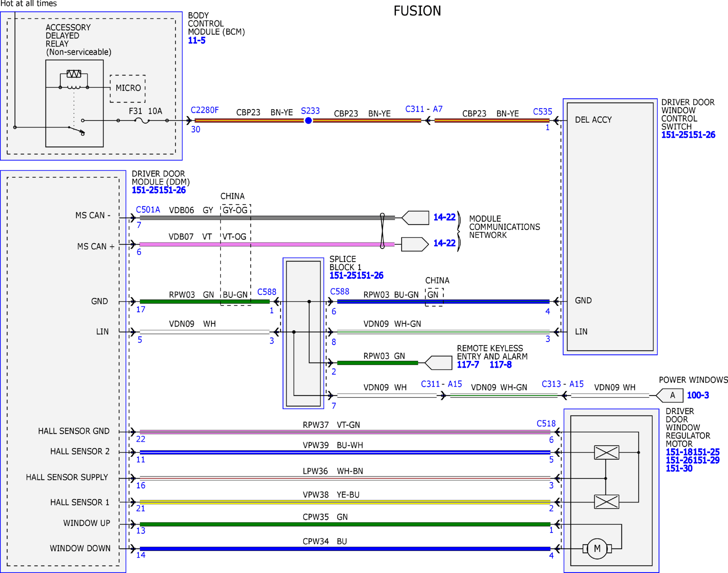728x573 pixels.
Task: Click the HALL SENSOR 1 pin label
Action: 80,502
